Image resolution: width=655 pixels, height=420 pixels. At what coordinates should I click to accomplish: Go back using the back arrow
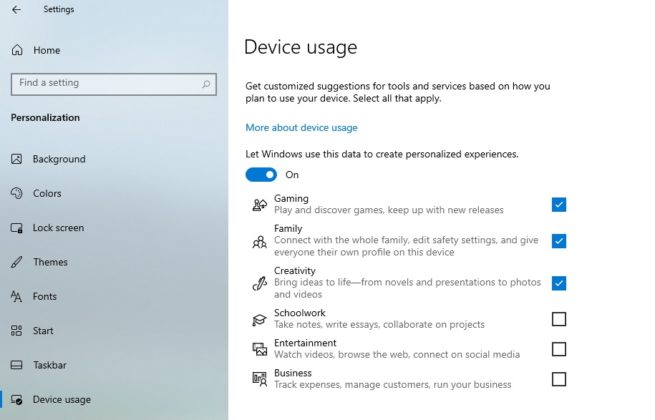[x=16, y=10]
